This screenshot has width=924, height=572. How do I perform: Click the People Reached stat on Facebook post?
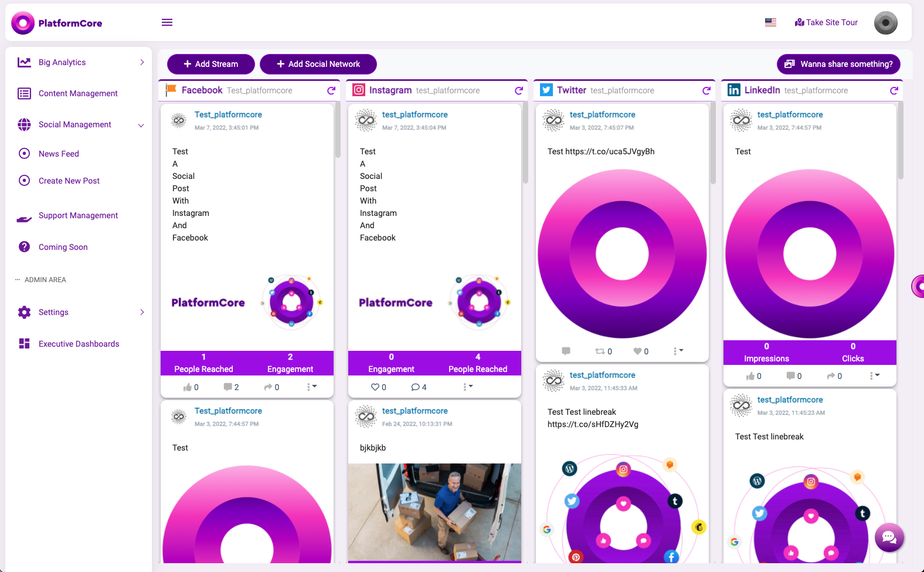[x=203, y=363]
